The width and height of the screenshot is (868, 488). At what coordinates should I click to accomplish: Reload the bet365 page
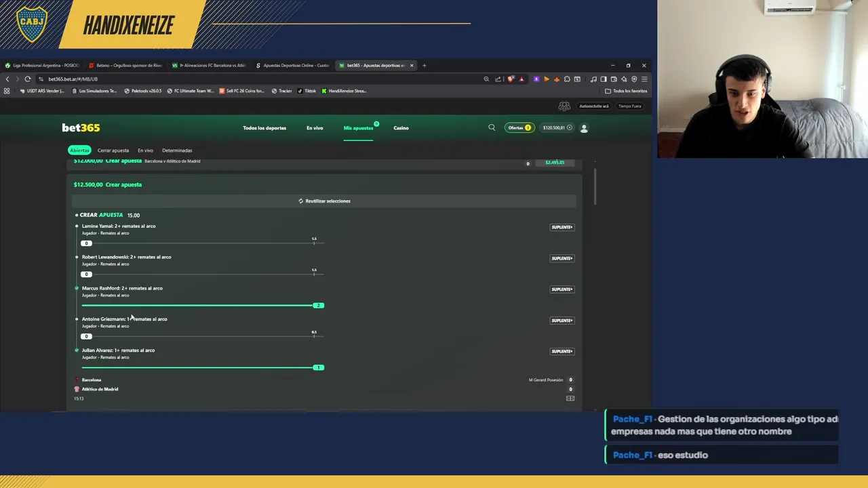(x=28, y=79)
